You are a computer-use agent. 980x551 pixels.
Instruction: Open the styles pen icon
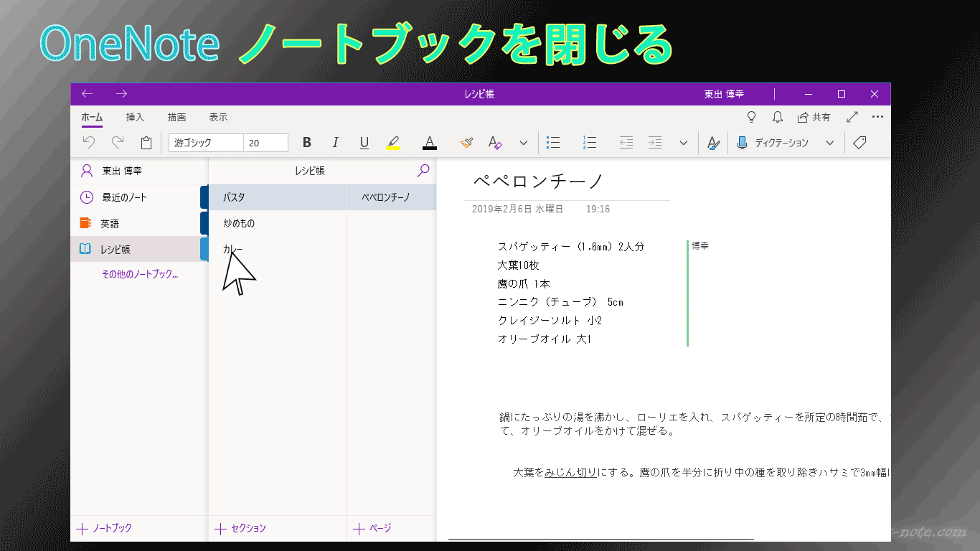[x=713, y=143]
